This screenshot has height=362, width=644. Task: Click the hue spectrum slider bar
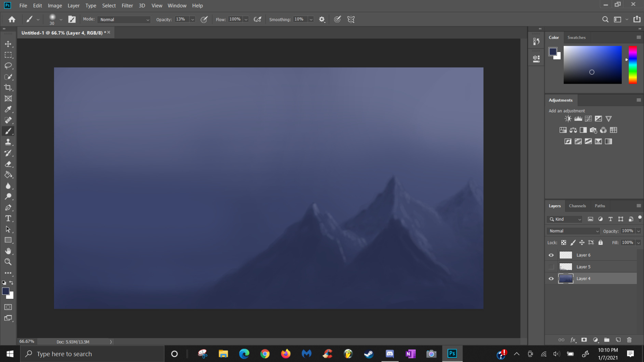[632, 65]
